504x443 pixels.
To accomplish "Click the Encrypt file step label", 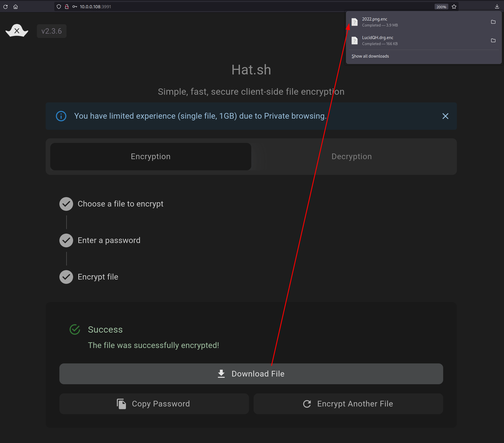I will [98, 277].
